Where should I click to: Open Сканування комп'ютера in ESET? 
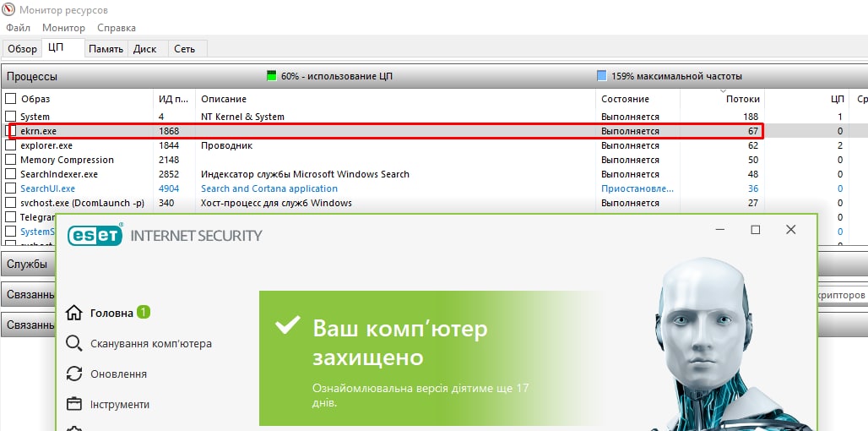pos(151,343)
